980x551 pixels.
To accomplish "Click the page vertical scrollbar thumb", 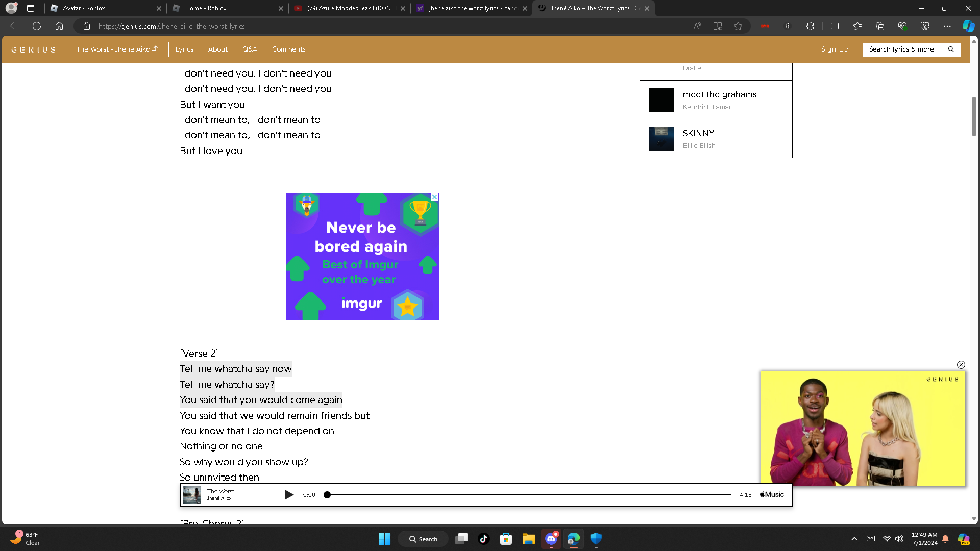I will click(974, 116).
